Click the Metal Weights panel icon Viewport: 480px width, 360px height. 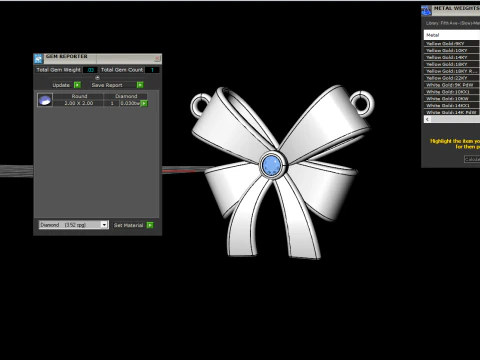tap(426, 11)
